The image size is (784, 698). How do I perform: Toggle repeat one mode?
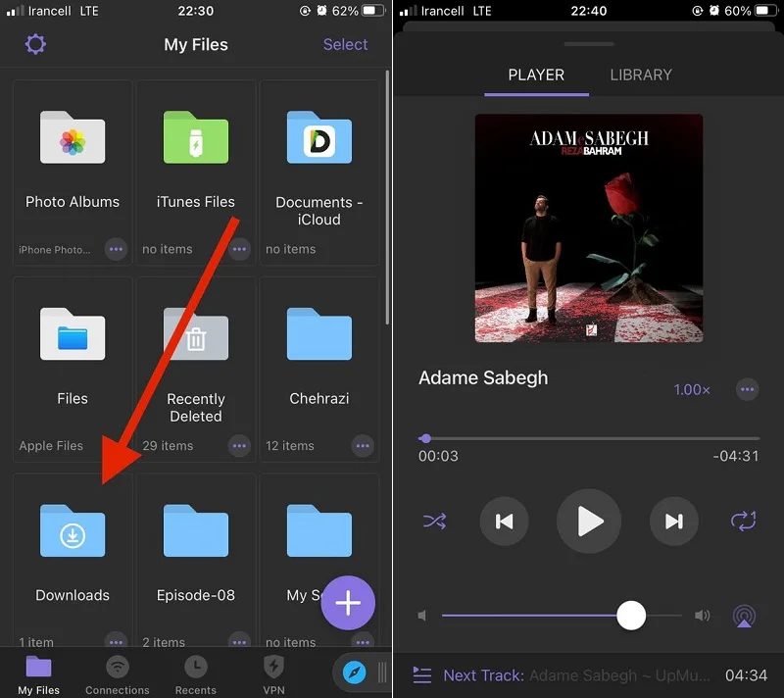pos(744,521)
